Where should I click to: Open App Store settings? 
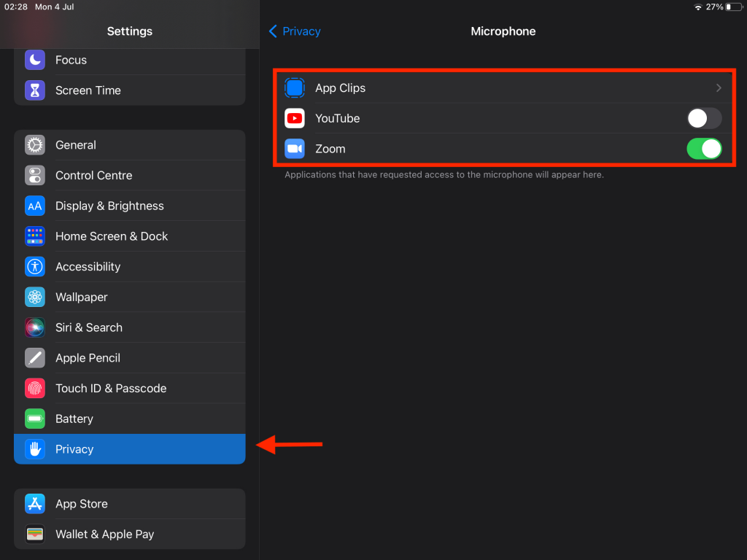pos(130,504)
